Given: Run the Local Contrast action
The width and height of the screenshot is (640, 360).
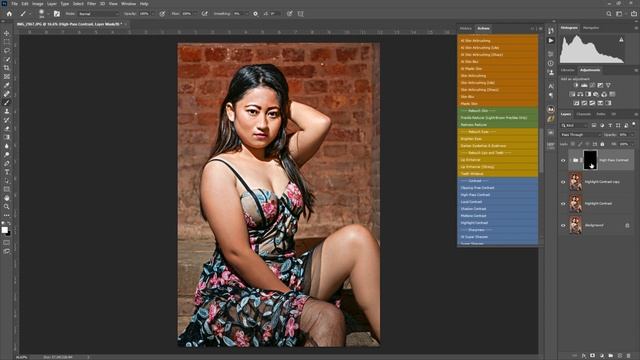Looking at the screenshot, I should pyautogui.click(x=498, y=202).
